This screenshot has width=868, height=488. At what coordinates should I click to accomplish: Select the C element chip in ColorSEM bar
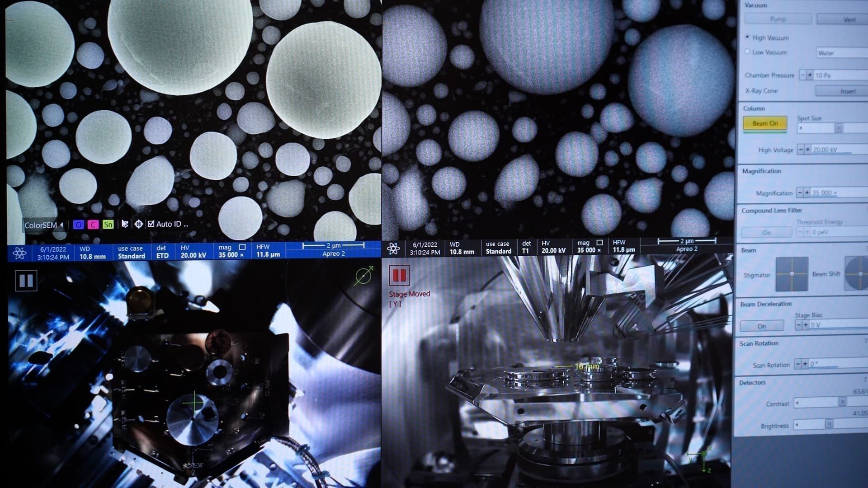(x=92, y=225)
